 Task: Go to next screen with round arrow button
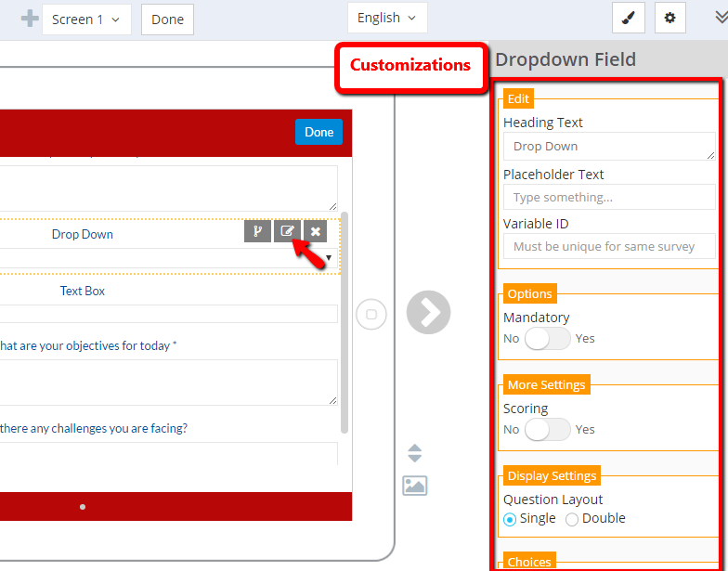(x=428, y=312)
